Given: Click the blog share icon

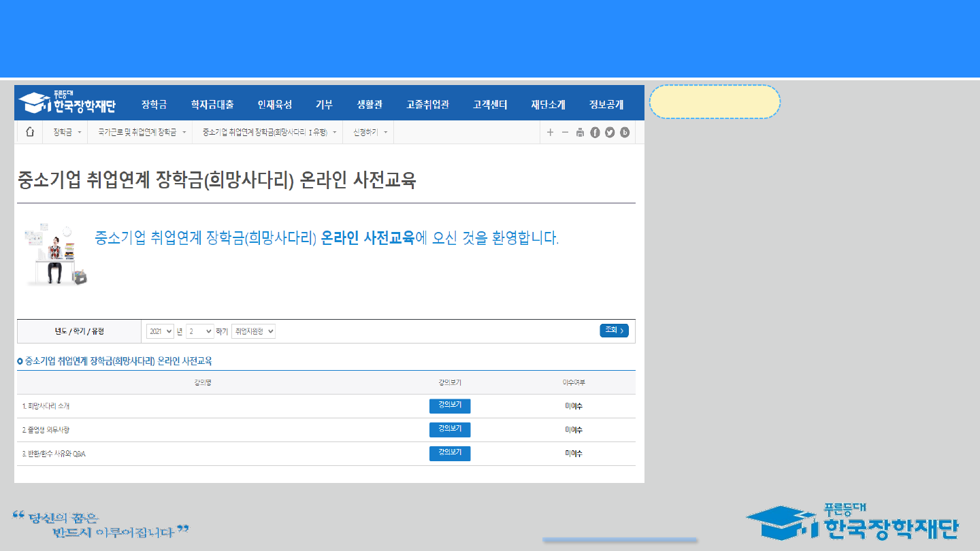Looking at the screenshot, I should coord(625,133).
